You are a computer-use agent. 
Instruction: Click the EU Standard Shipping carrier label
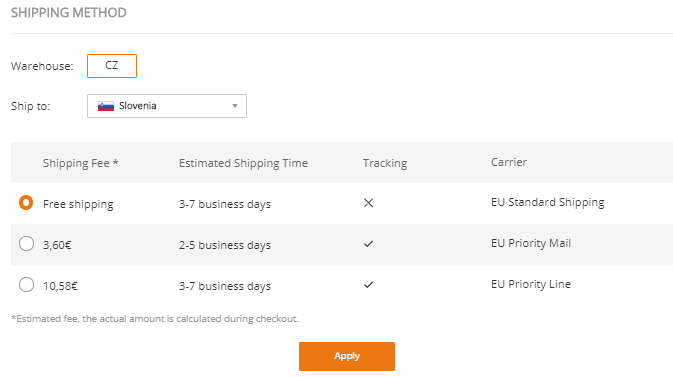point(548,203)
